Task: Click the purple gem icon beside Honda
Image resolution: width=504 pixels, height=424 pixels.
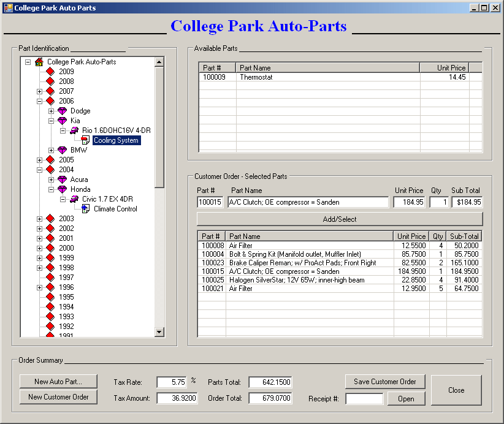Action: point(62,189)
